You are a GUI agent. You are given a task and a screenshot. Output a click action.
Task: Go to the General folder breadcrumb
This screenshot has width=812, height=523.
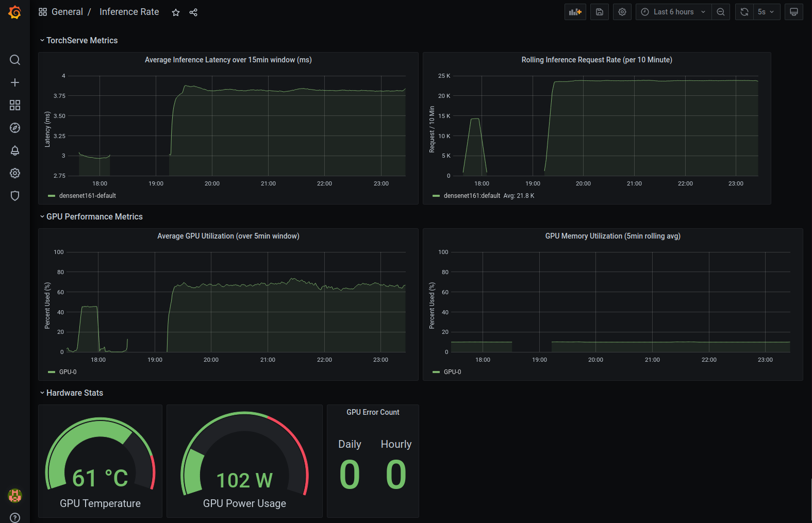[x=67, y=12]
